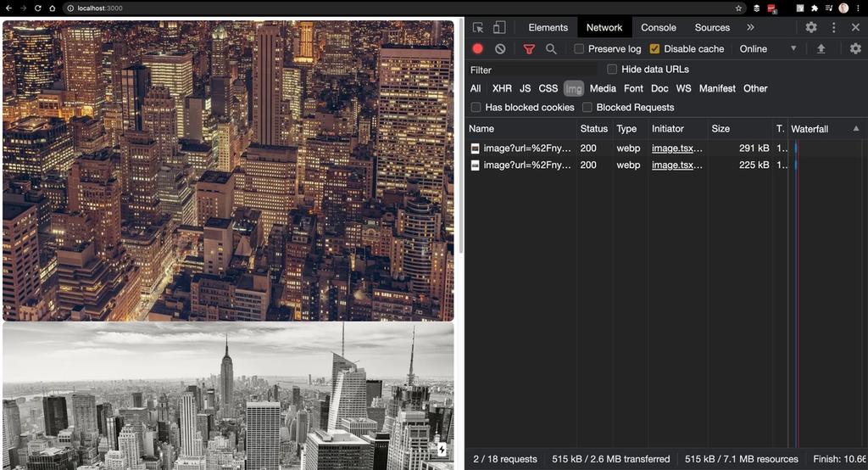Click the first image.tsx initiator link
The image size is (868, 470).
point(676,148)
